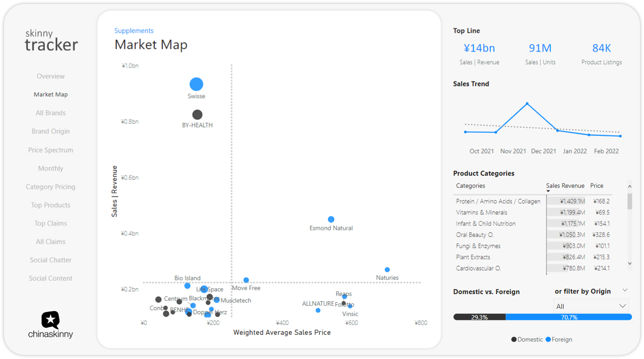
Task: Click the chinaskinny star logo icon
Action: click(51, 320)
